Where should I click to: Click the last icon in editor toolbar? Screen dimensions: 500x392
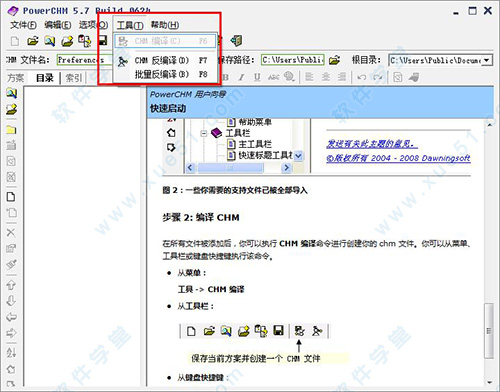(414, 77)
